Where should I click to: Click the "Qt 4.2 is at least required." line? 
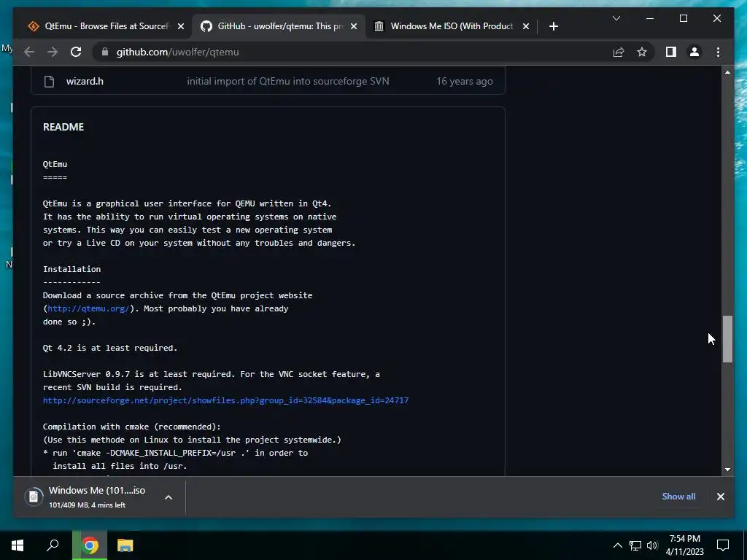click(x=110, y=348)
